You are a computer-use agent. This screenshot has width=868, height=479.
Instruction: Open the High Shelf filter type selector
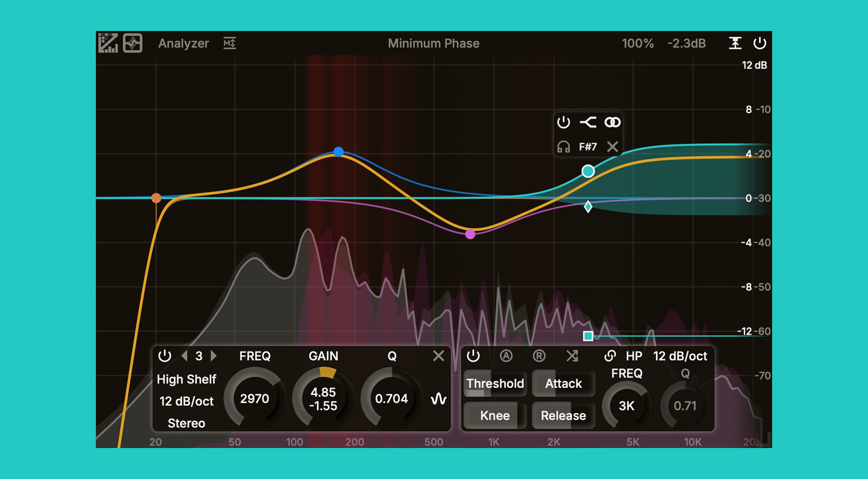[x=186, y=379]
